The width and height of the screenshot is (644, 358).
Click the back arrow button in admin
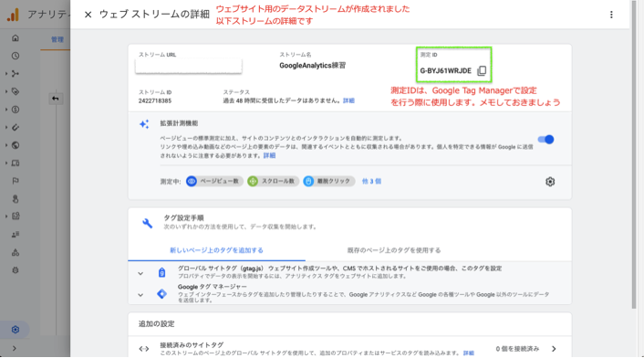tap(56, 99)
